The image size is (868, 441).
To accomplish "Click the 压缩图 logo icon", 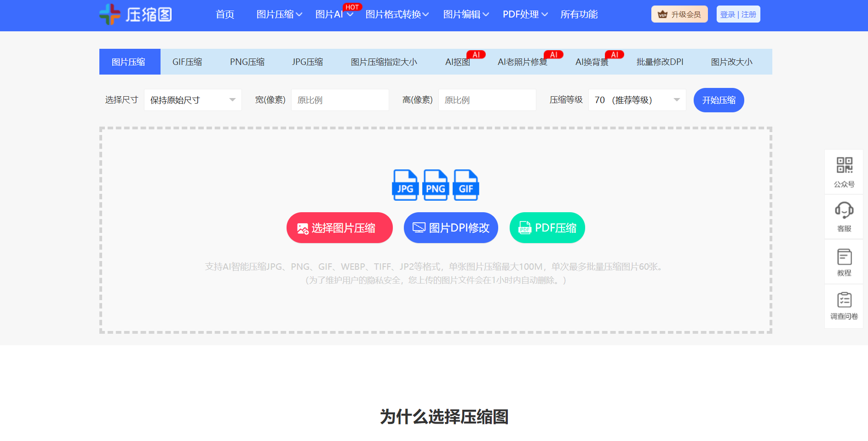I will click(x=110, y=14).
